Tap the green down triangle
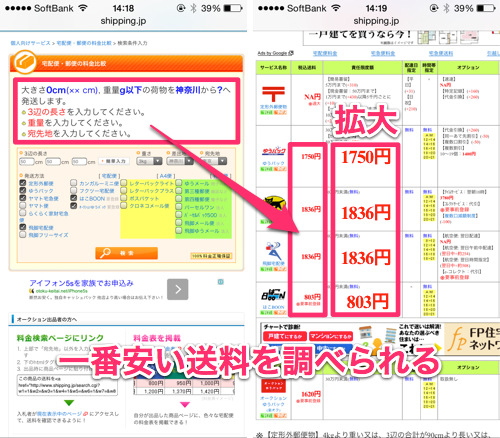 point(69,403)
